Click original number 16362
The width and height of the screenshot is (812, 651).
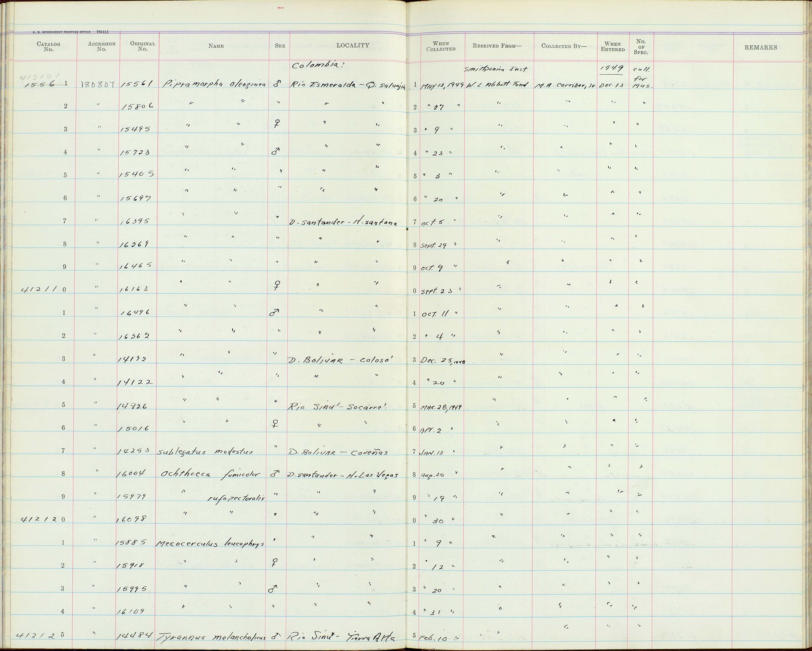134,336
